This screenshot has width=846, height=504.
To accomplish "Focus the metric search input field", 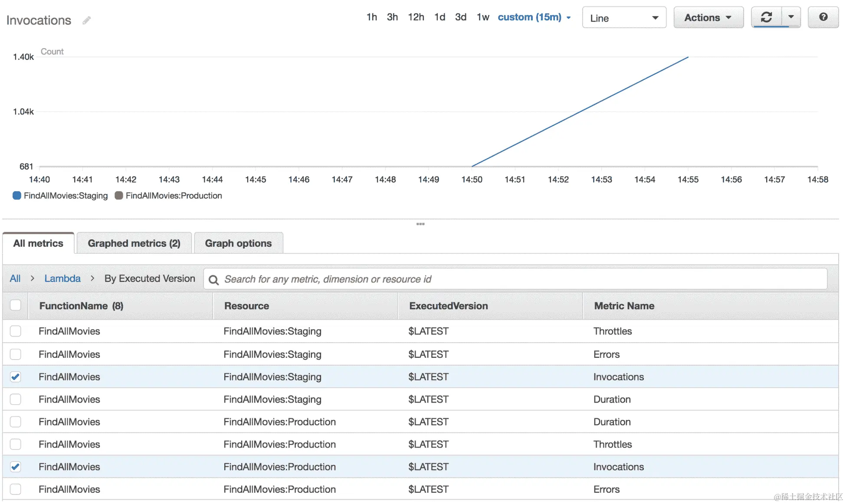I will pos(521,279).
